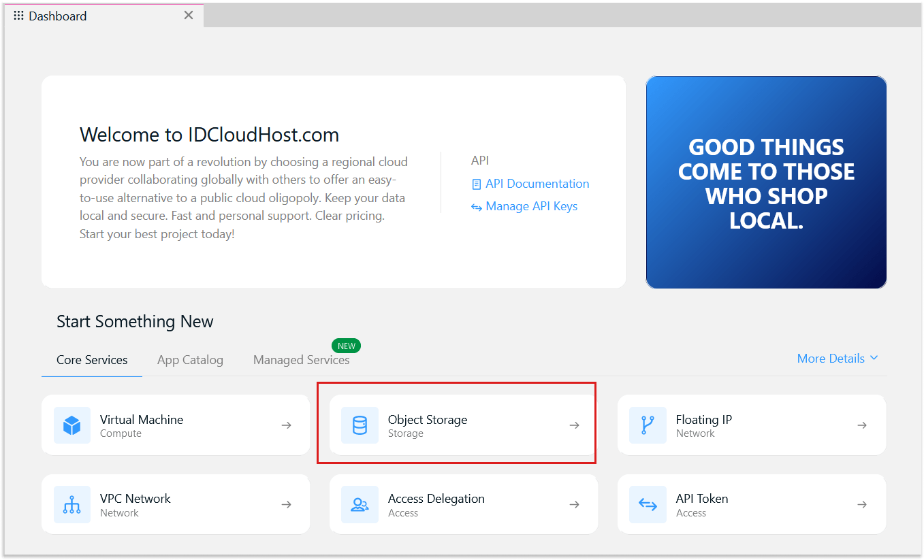
Task: Click the Object Storage database icon
Action: (360, 425)
